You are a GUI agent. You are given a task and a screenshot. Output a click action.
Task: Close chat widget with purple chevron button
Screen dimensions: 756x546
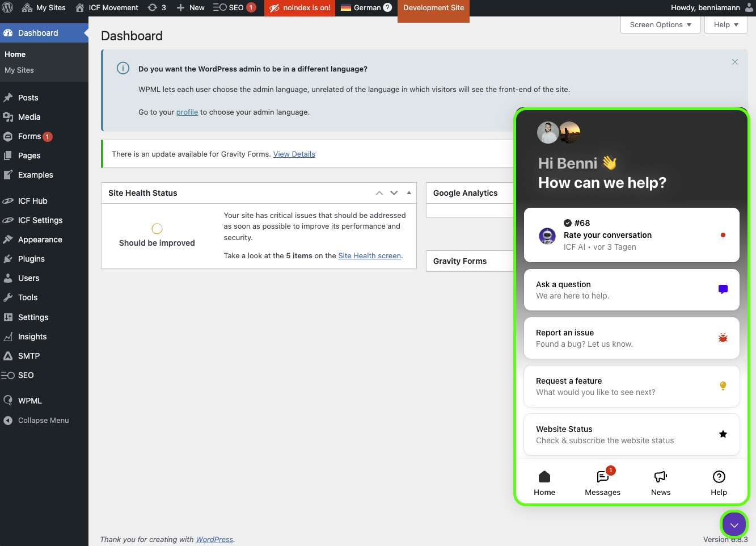pos(734,524)
